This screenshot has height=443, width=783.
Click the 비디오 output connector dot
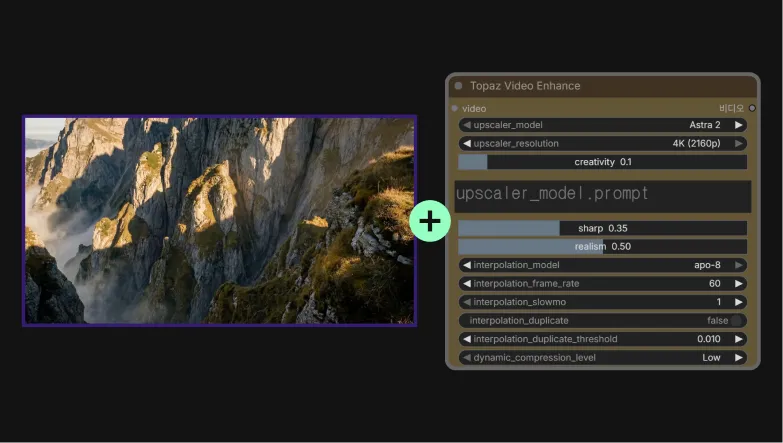click(752, 108)
